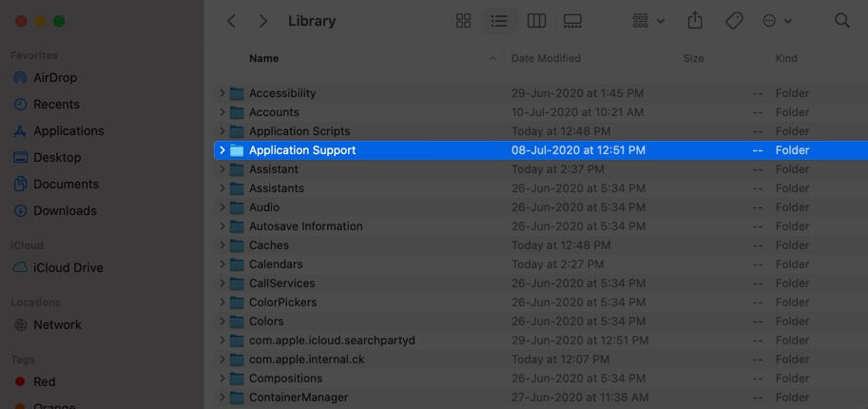Click date 27-Jun-2020 at 11:38 AM
The height and width of the screenshot is (409, 868).
tap(578, 398)
